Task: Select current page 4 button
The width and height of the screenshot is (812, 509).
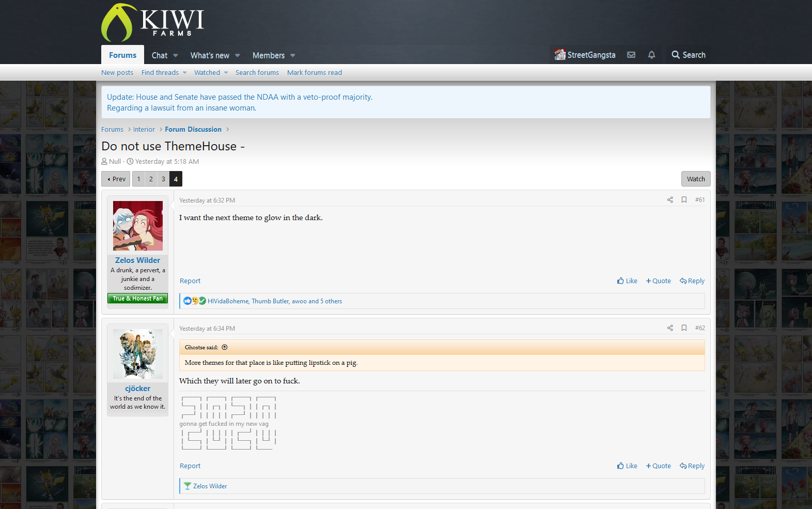Action: click(176, 179)
